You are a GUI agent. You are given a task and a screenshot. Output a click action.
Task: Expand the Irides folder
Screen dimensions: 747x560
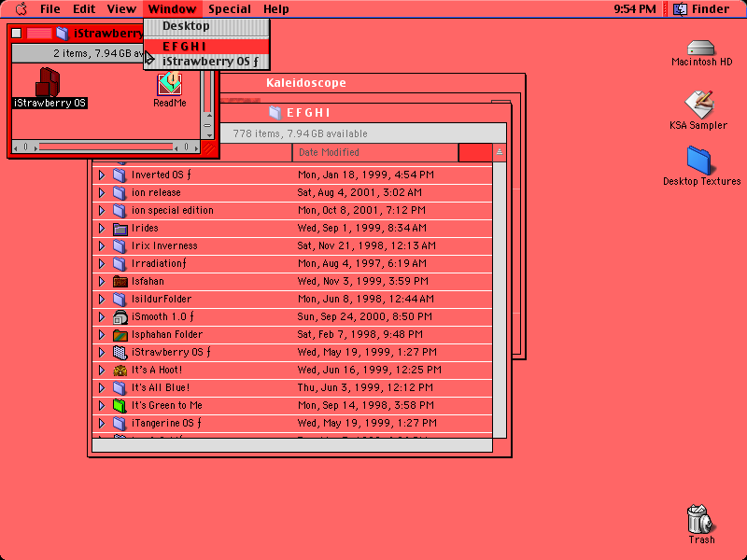click(102, 228)
